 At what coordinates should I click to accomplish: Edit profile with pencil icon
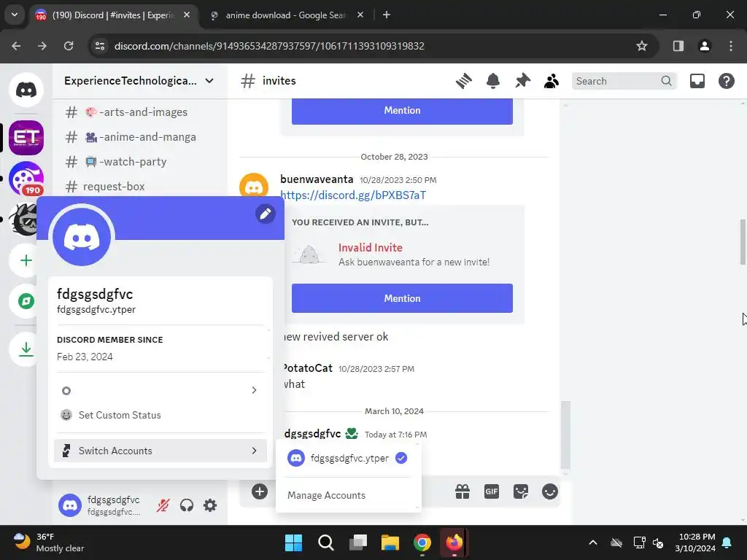266,214
